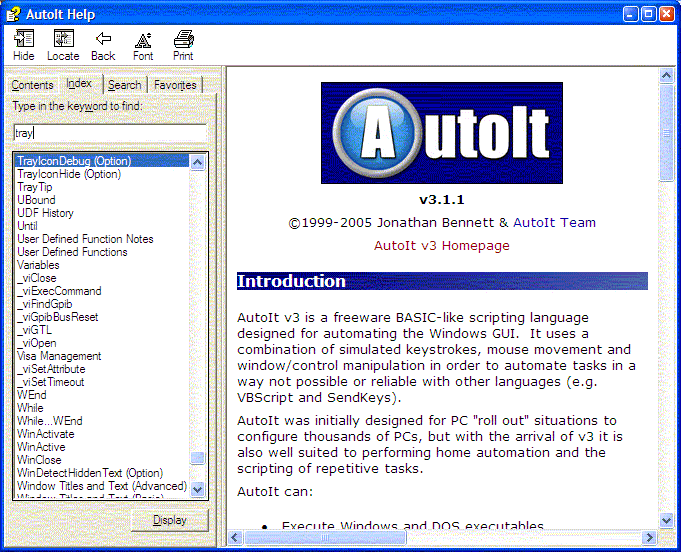Click the AutoIt Help title bar icon

13,14
